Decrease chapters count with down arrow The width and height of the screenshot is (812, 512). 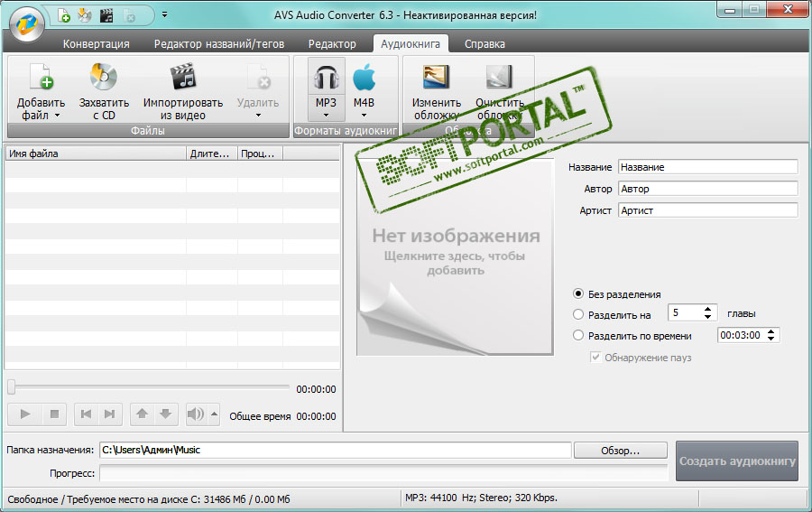(708, 316)
